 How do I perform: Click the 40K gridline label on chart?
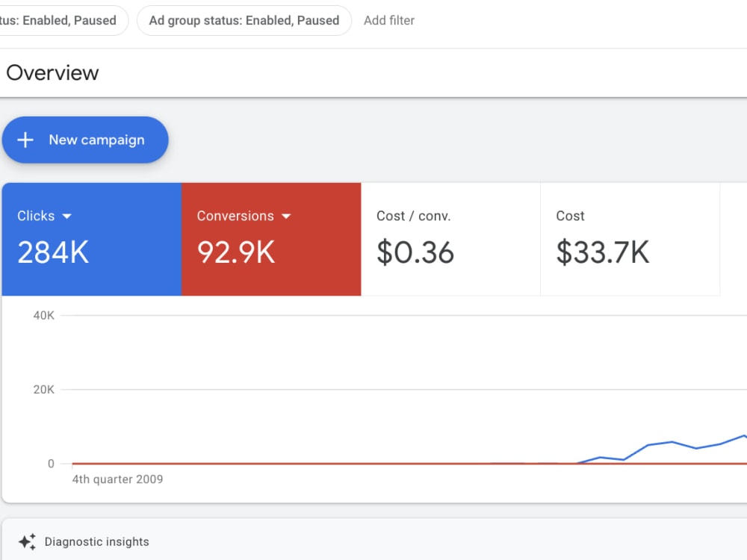click(44, 315)
